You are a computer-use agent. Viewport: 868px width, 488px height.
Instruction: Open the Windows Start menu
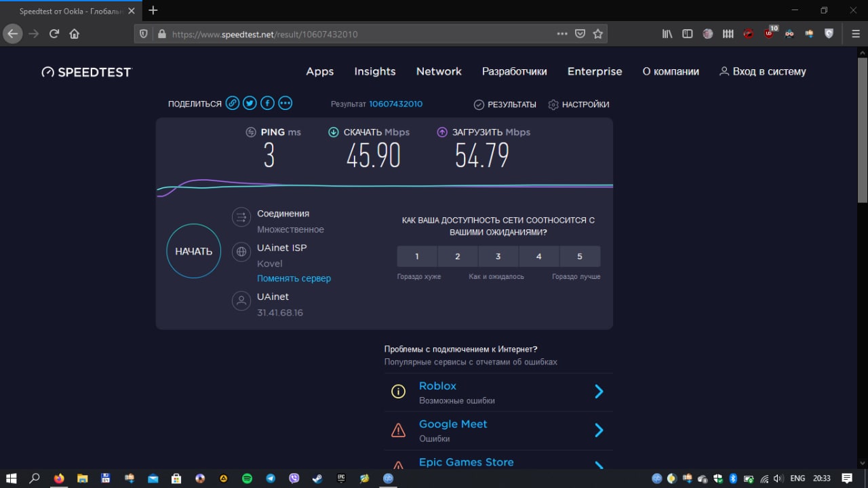pyautogui.click(x=12, y=478)
